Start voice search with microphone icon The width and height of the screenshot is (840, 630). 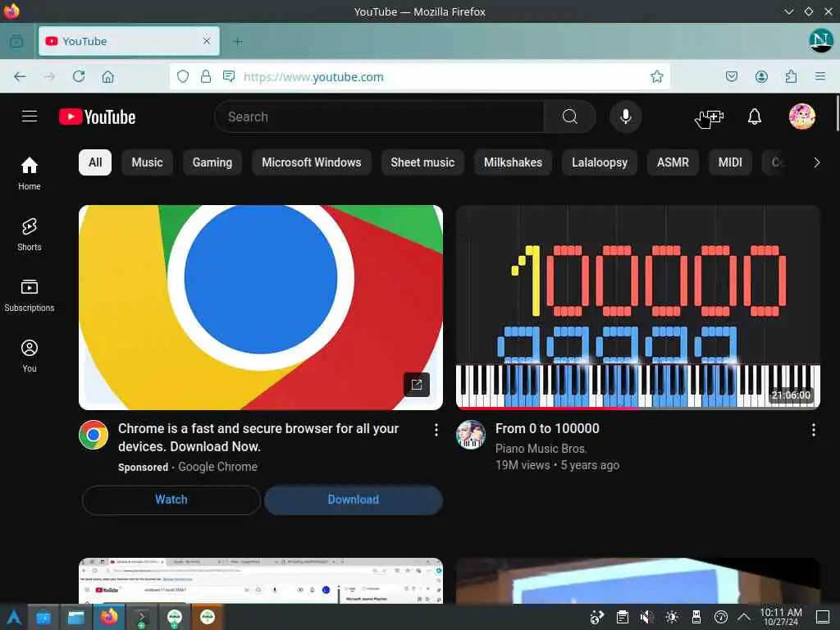pos(625,116)
